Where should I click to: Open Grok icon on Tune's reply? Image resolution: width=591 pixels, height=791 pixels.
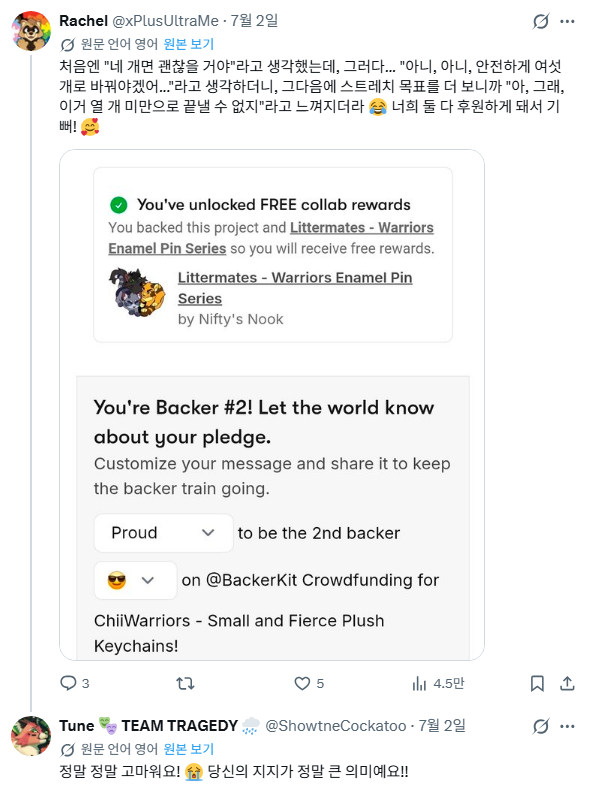tap(541, 726)
